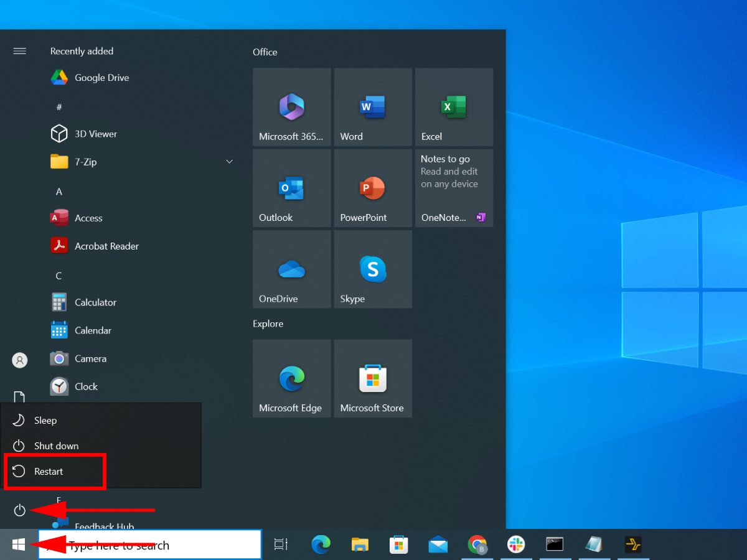Click the Windows Start button
The width and height of the screenshot is (747, 560).
pos(19,545)
